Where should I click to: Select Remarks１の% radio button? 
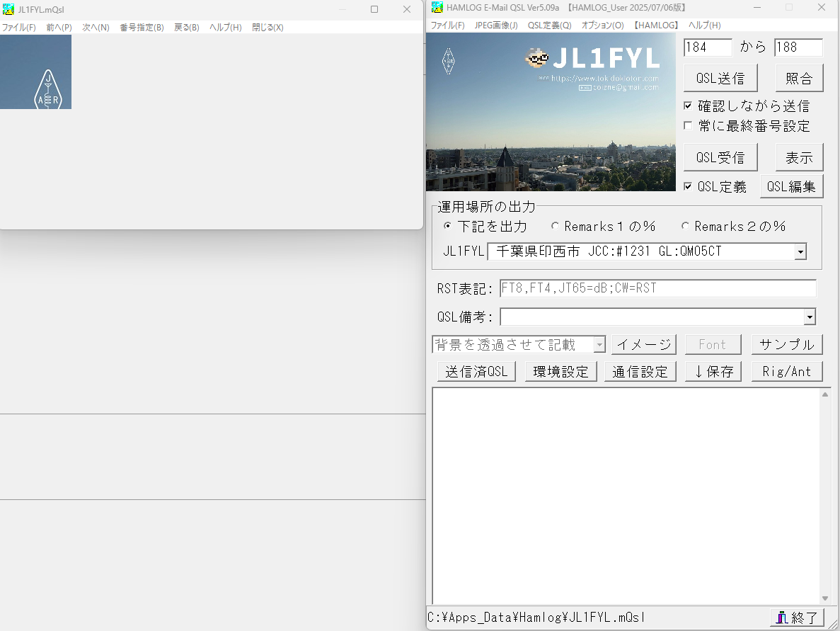click(x=556, y=227)
